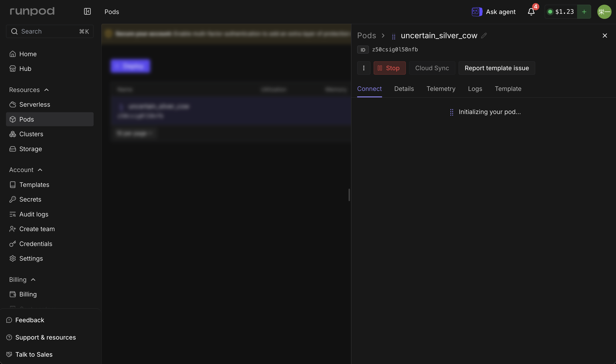Open Storage page
Screen dimensions: 616x364
point(50,149)
